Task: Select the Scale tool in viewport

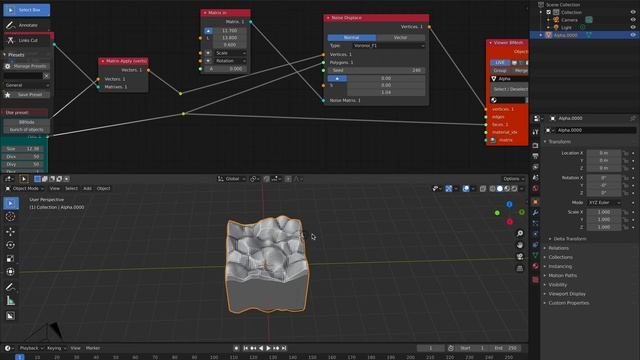Action: 11,259
